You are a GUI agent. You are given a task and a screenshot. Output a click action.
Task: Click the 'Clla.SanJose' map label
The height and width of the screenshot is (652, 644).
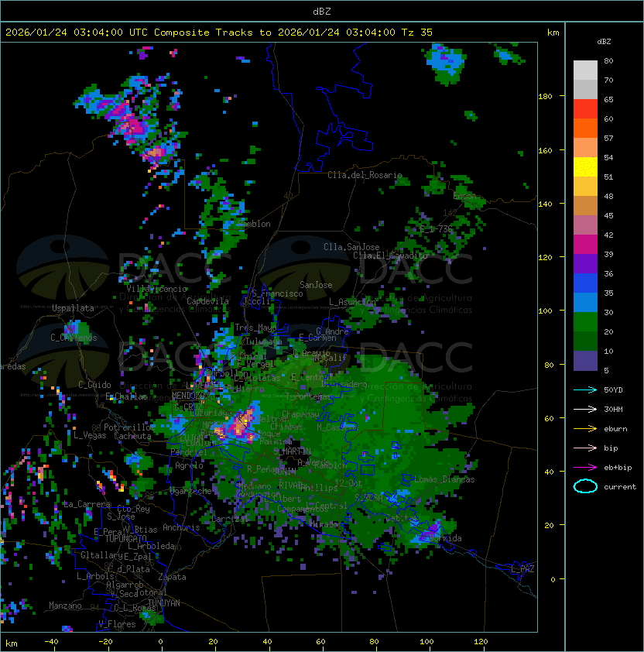(351, 247)
